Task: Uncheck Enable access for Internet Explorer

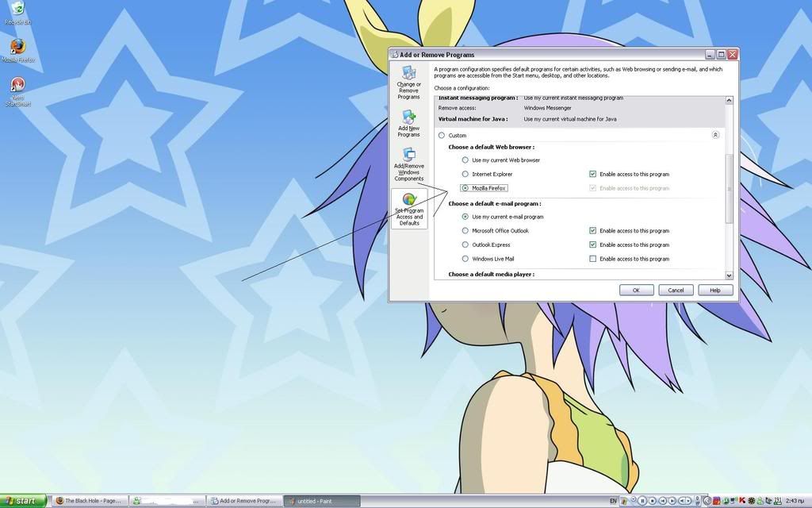Action: pyautogui.click(x=592, y=174)
